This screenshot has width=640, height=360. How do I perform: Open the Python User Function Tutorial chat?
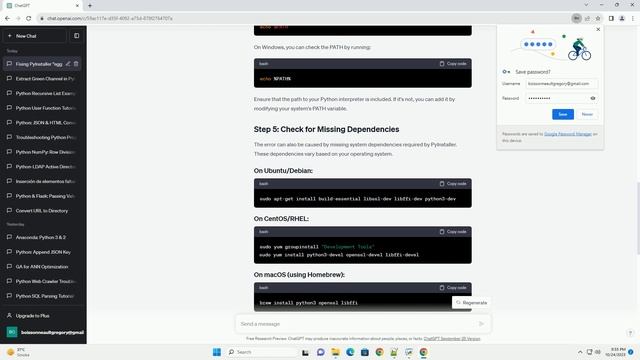pos(42,108)
